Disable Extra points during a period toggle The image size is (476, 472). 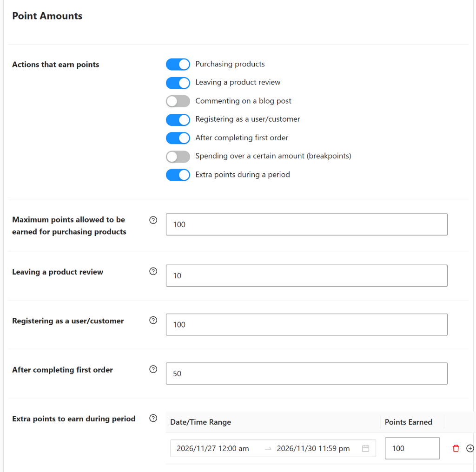[178, 175]
